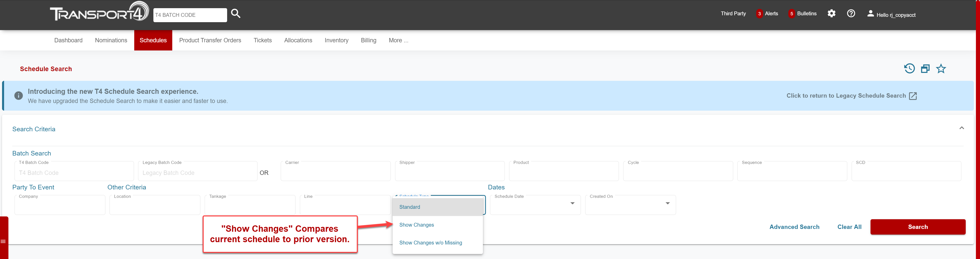Click into the Carrier input field
The image size is (980, 259).
[x=335, y=173]
